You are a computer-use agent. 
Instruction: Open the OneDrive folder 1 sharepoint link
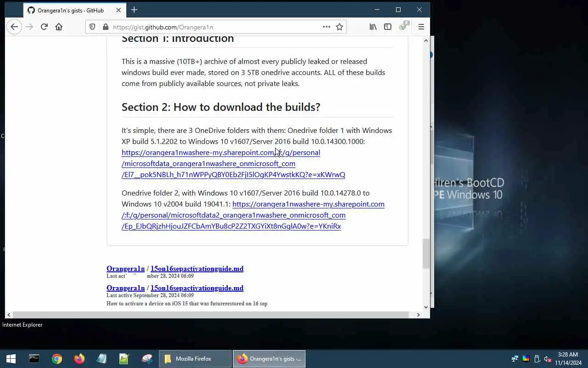(233, 163)
